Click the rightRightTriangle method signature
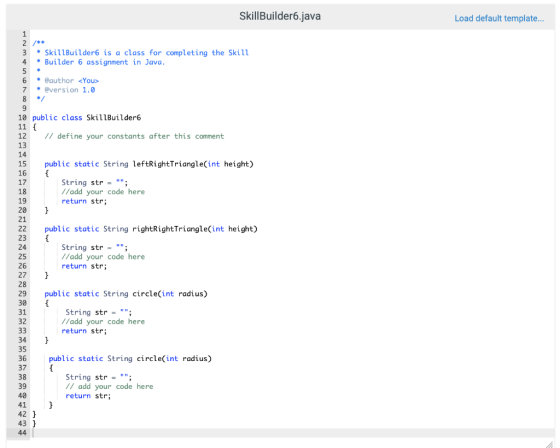Viewport: 560px width, 448px height. [151, 229]
